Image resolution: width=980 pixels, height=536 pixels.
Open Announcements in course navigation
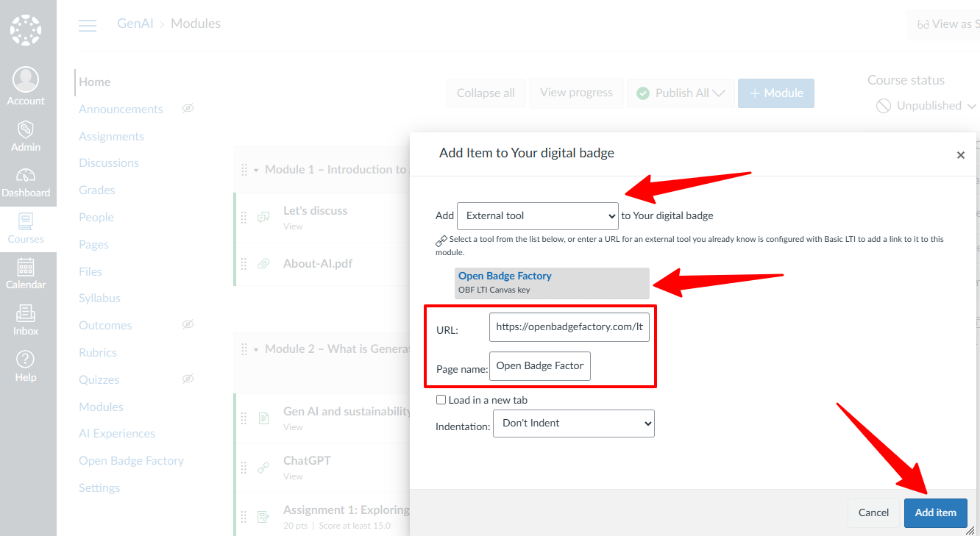click(x=121, y=110)
